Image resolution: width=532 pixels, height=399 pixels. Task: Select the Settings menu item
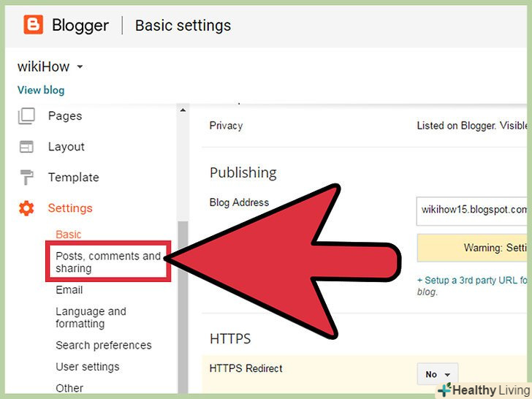[70, 208]
